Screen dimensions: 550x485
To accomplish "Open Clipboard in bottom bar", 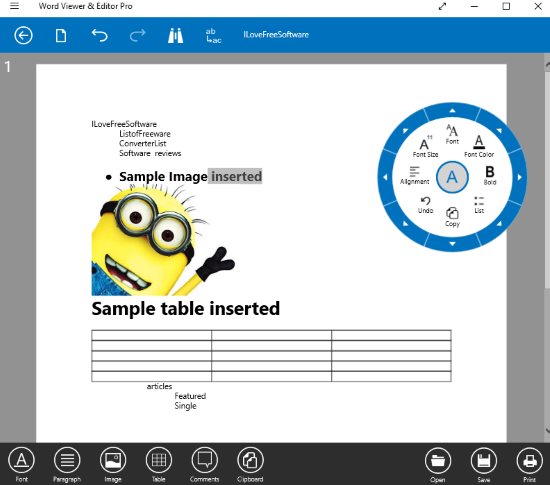I will [x=250, y=465].
